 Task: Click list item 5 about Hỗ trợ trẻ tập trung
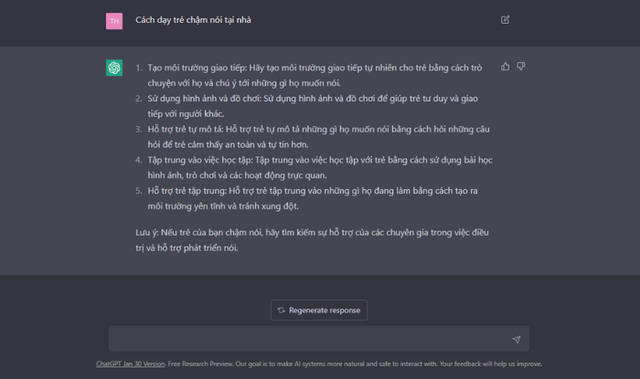click(313, 198)
